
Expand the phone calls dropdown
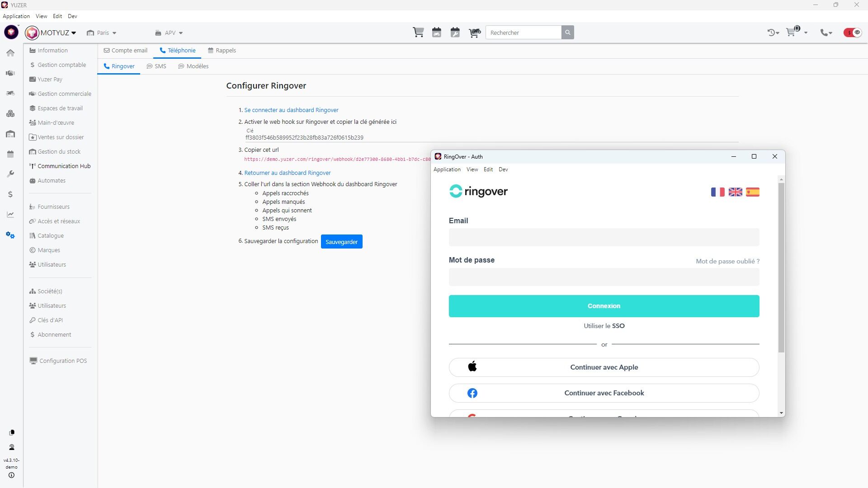826,33
